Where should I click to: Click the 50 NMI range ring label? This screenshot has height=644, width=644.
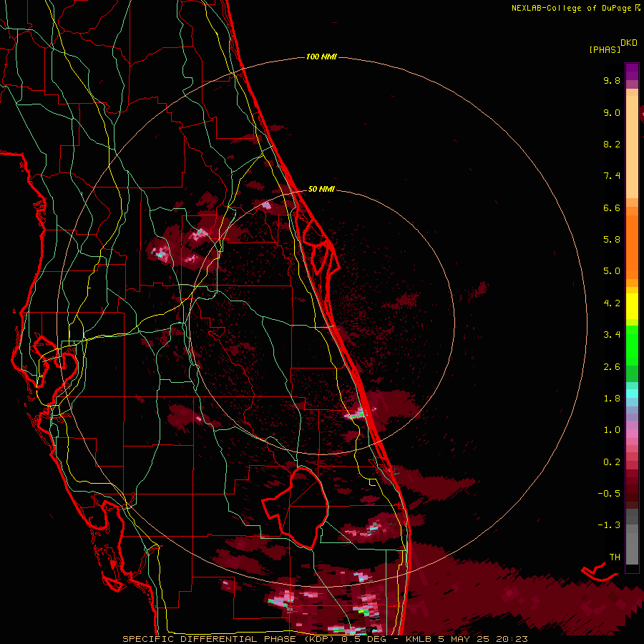coord(321,189)
